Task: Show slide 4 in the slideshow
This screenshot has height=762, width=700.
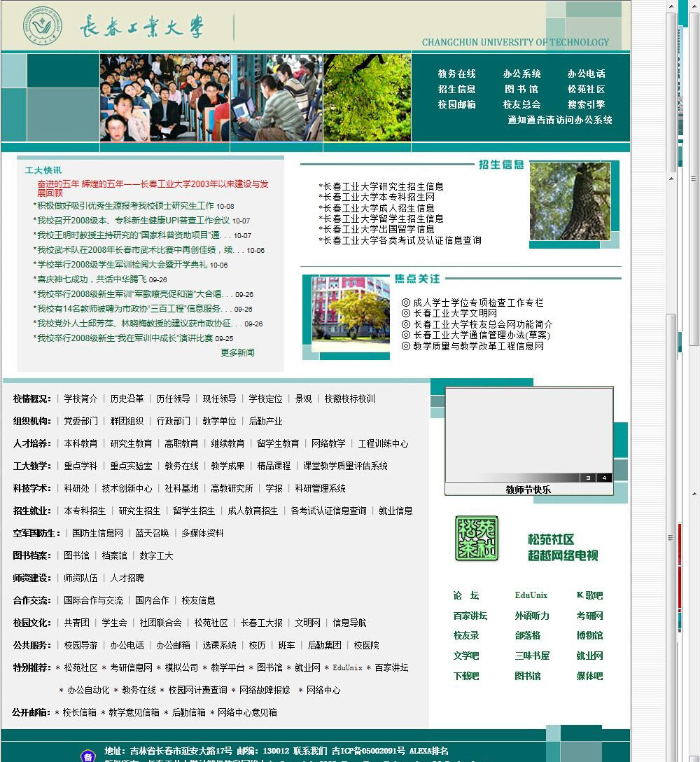Action: click(x=603, y=478)
